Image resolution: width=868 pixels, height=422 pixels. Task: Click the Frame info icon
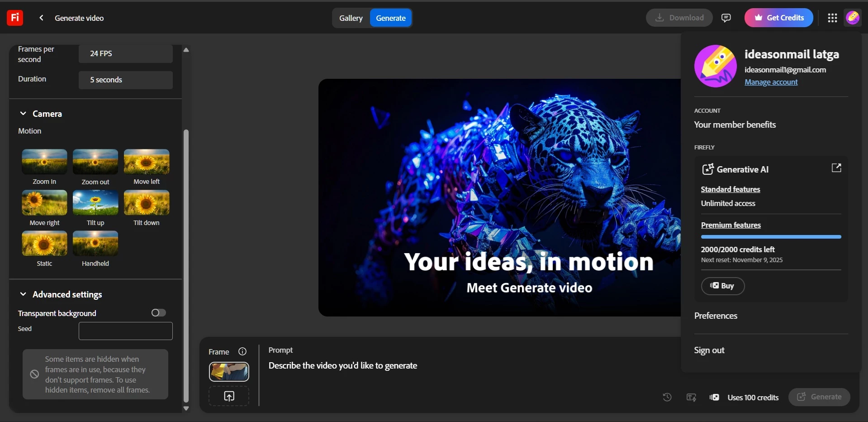[242, 351]
